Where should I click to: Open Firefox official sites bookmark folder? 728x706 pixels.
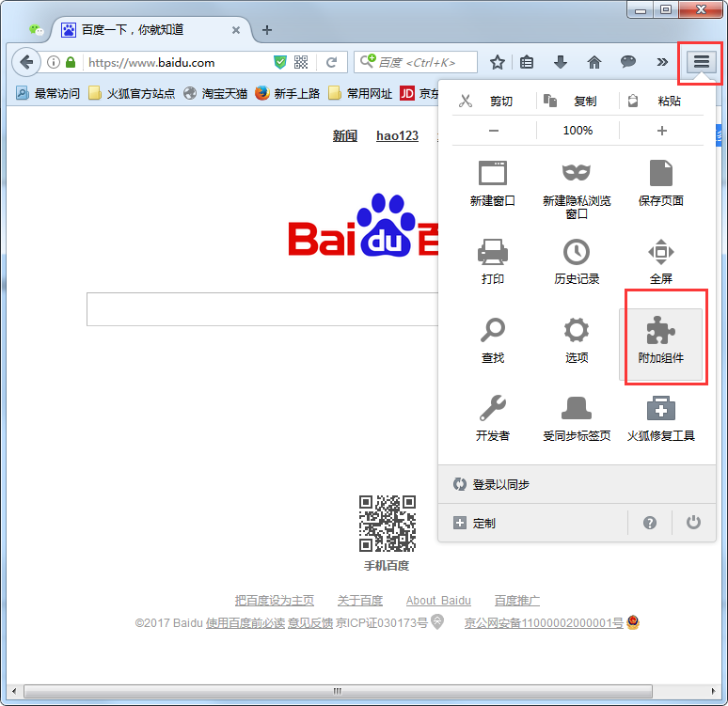tap(132, 94)
